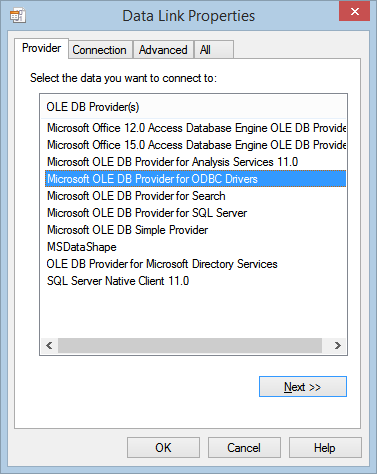Image resolution: width=377 pixels, height=474 pixels.
Task: Select Microsoft Office 15.0 Access Database Engine provider
Action: [196, 145]
